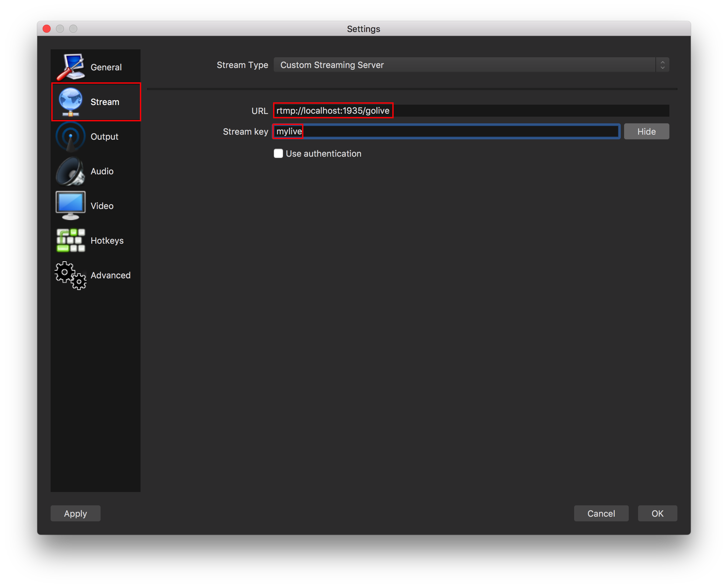
Task: Click the OK button to confirm
Action: pos(657,514)
